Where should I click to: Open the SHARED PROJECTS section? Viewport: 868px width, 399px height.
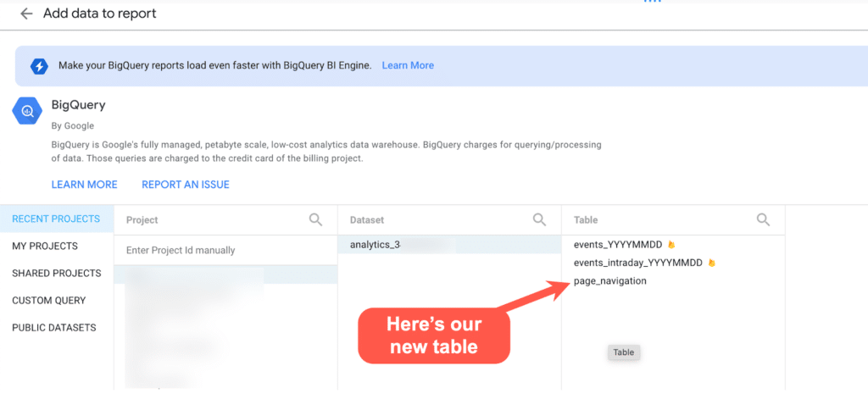(57, 274)
